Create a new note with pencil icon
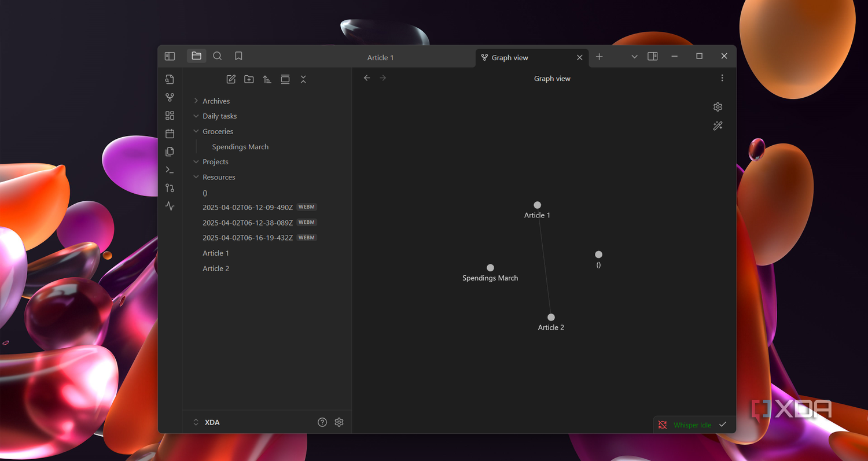 click(x=231, y=79)
